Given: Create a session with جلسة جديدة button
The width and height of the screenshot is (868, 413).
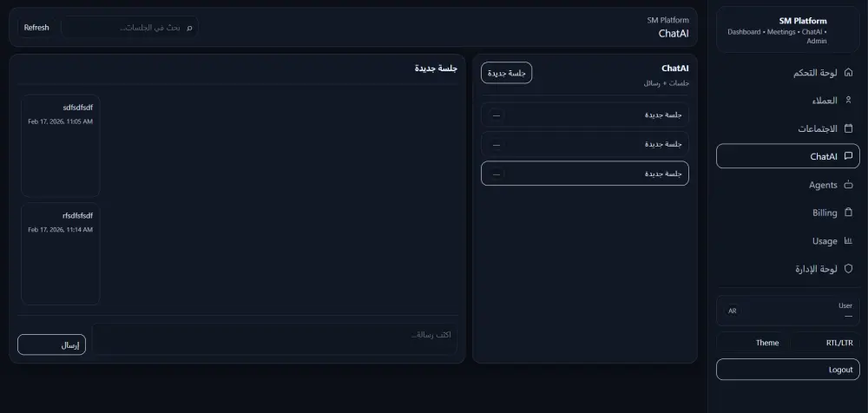Looking at the screenshot, I should click(507, 73).
